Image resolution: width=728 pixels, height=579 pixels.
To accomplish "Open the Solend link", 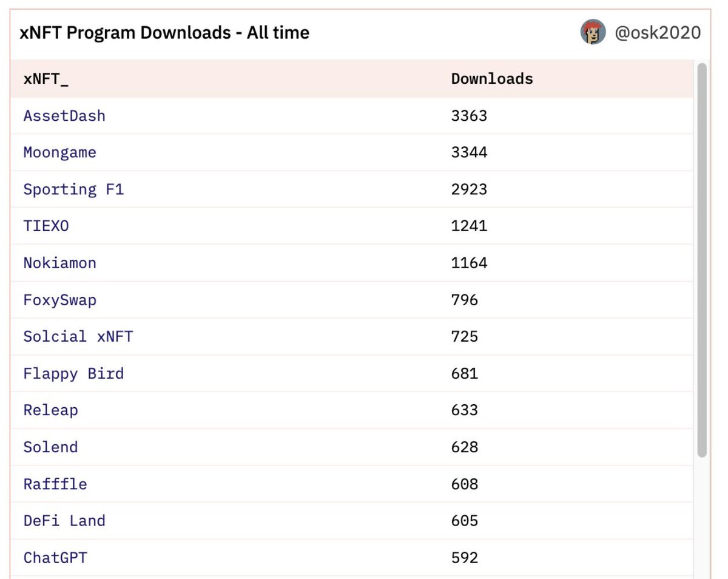I will (x=50, y=447).
